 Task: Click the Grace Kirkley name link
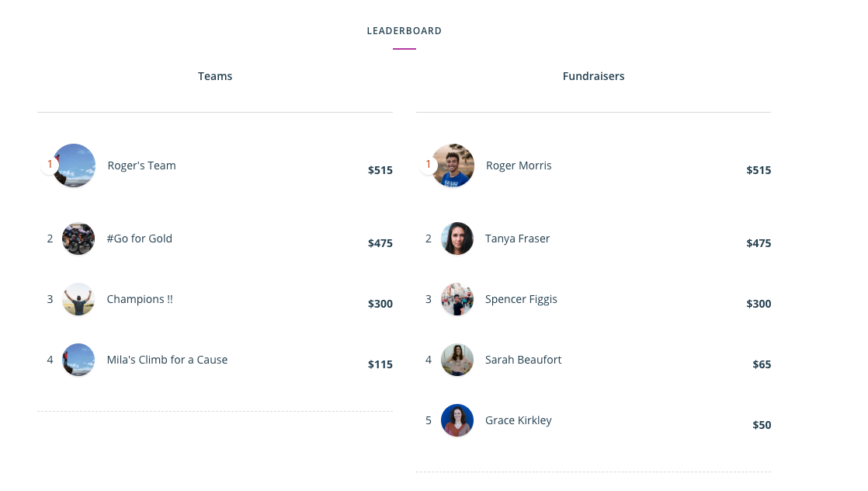(518, 420)
